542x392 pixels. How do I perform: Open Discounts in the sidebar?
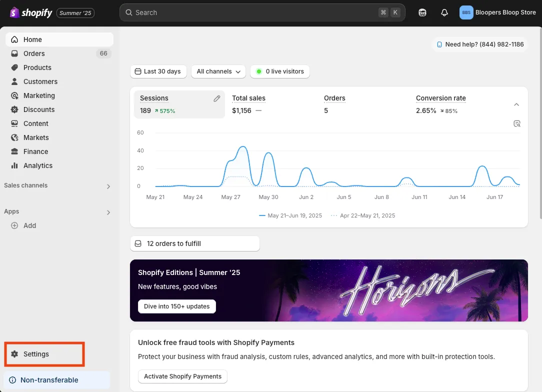tap(59, 109)
